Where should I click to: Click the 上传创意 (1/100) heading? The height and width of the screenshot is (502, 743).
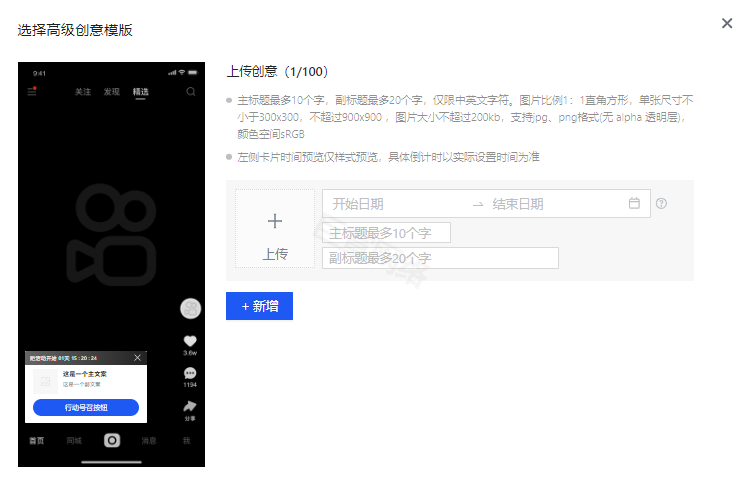point(277,72)
